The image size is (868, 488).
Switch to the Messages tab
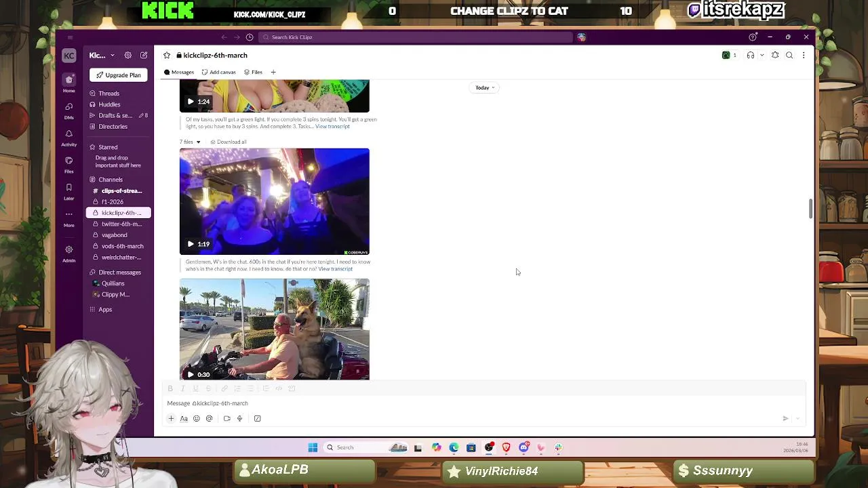(179, 73)
